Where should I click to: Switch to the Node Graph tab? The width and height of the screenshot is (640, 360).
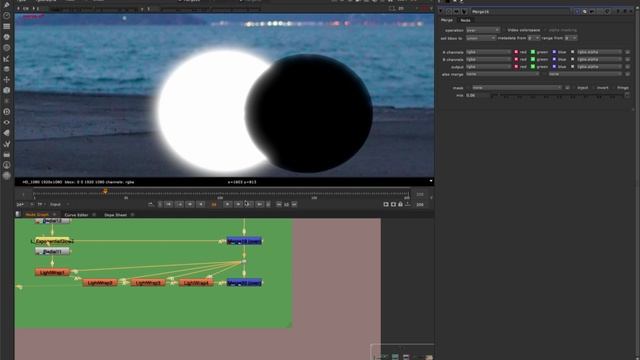[37, 215]
